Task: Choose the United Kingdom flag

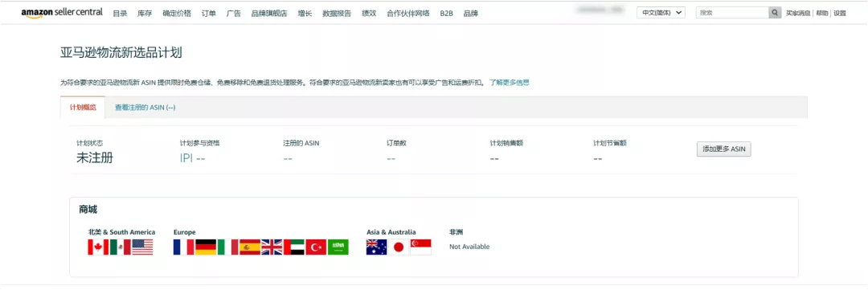Action: coord(272,247)
